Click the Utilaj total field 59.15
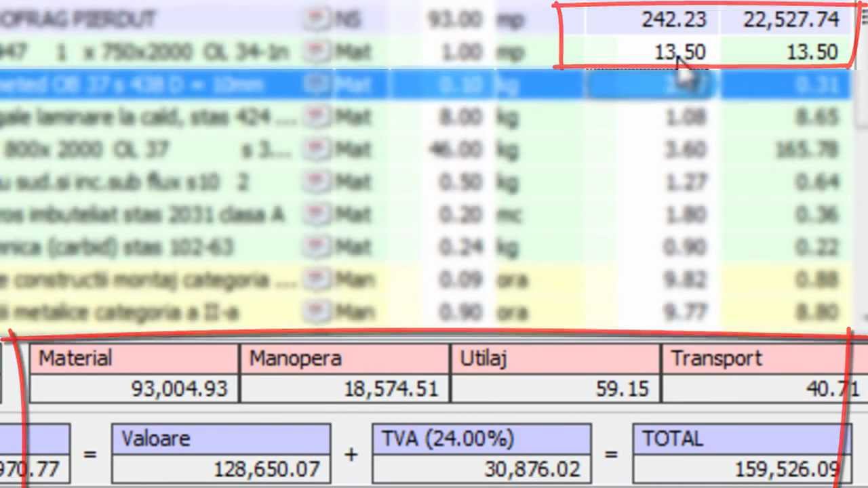Image resolution: width=868 pixels, height=488 pixels. coord(555,388)
